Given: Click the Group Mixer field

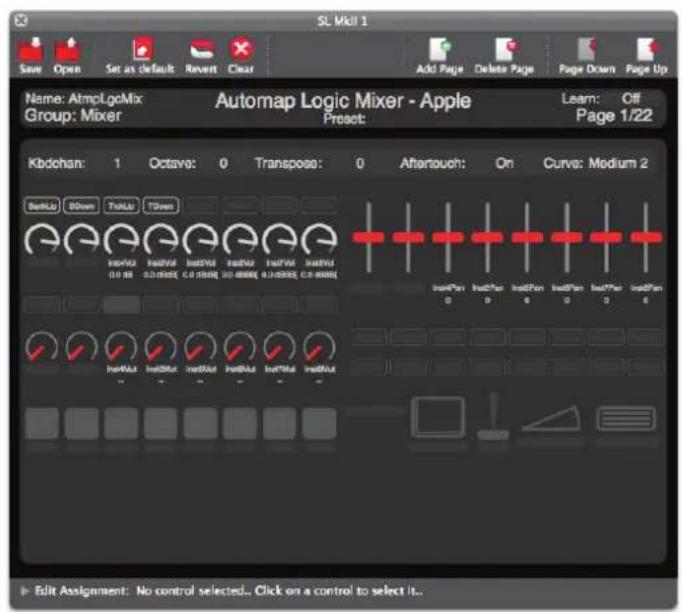Looking at the screenshot, I should (73, 115).
